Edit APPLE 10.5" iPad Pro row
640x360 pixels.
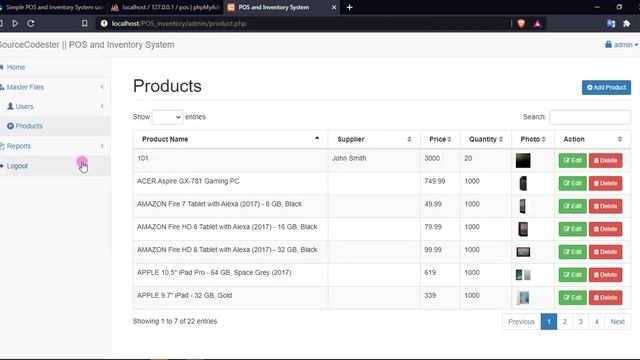[x=573, y=275]
